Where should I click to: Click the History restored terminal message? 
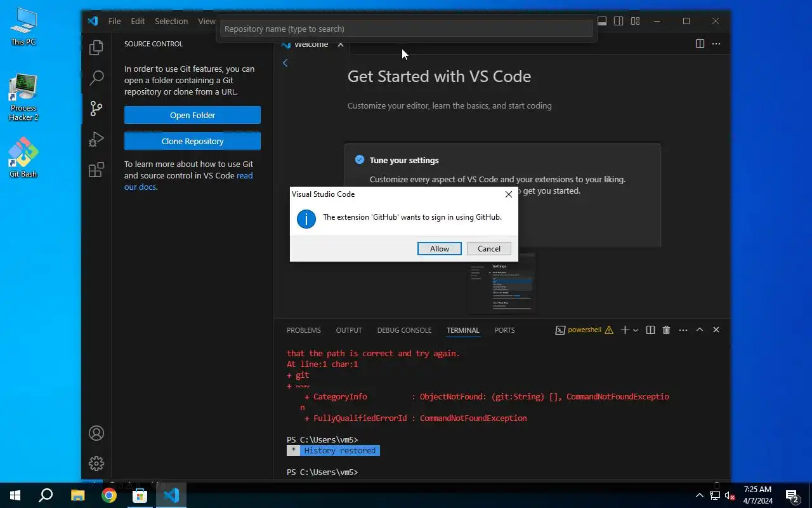tap(340, 450)
